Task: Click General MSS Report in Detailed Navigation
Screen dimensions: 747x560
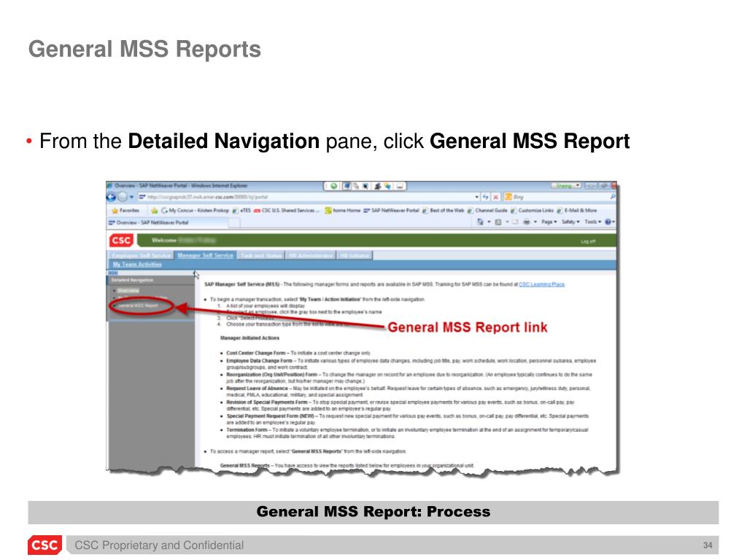Action: (138, 306)
